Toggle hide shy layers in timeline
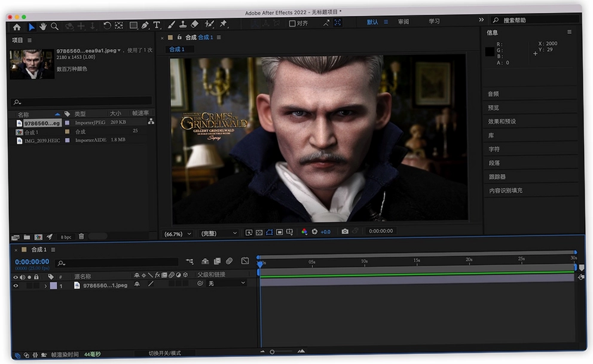593x364 pixels. pyautogui.click(x=205, y=261)
